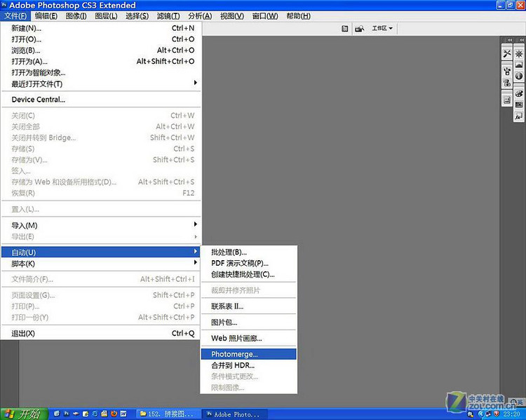Open the 编辑(E) menu
This screenshot has height=420, width=526.
click(x=46, y=15)
